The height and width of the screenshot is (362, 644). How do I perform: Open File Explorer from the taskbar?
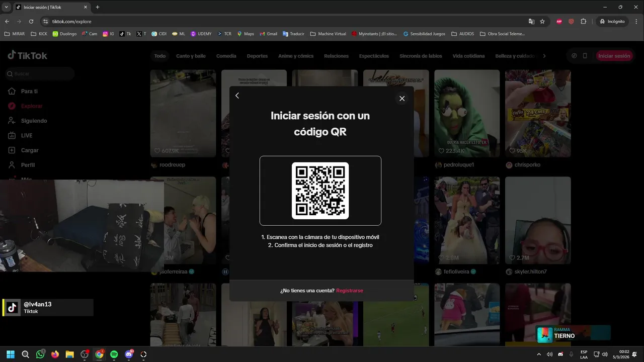69,354
